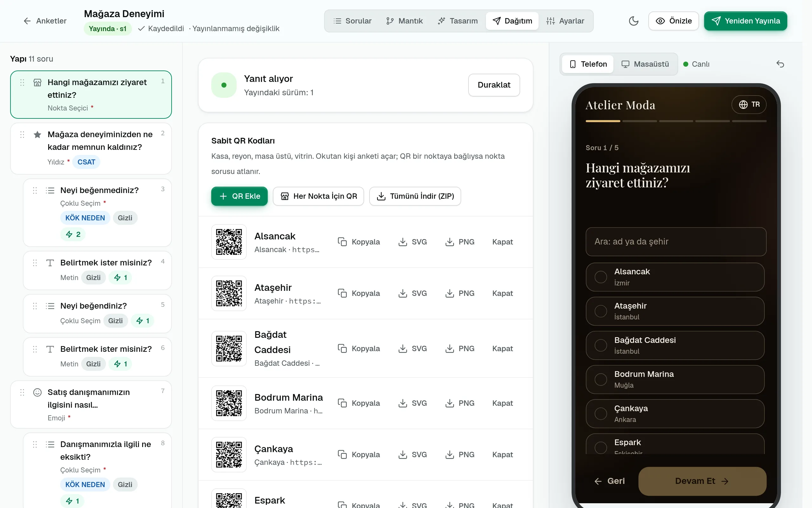
Task: Open the Tasarım tab
Action: click(x=458, y=21)
